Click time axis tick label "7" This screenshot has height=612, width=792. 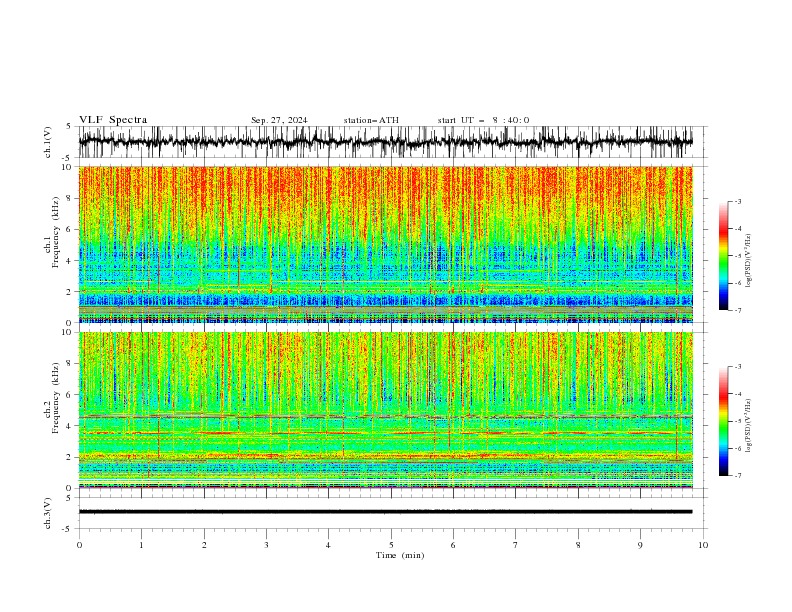(x=516, y=545)
